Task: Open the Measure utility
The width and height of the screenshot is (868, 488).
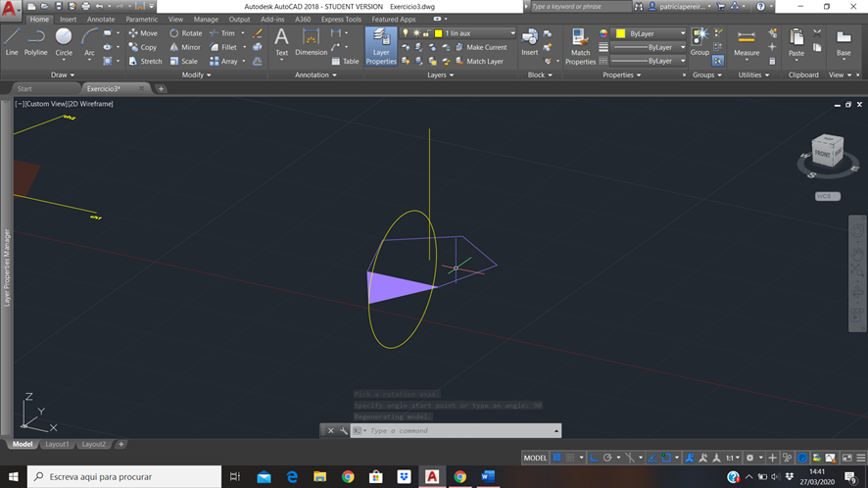Action: [x=747, y=43]
